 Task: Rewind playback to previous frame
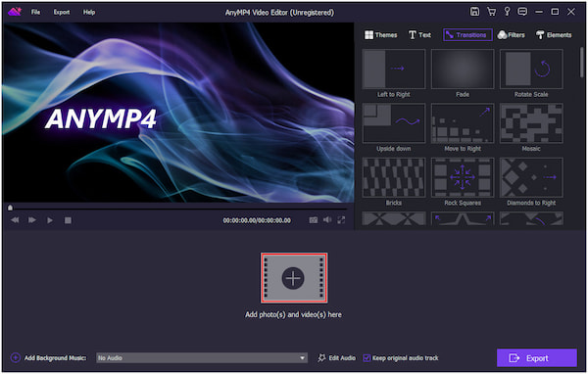click(15, 220)
